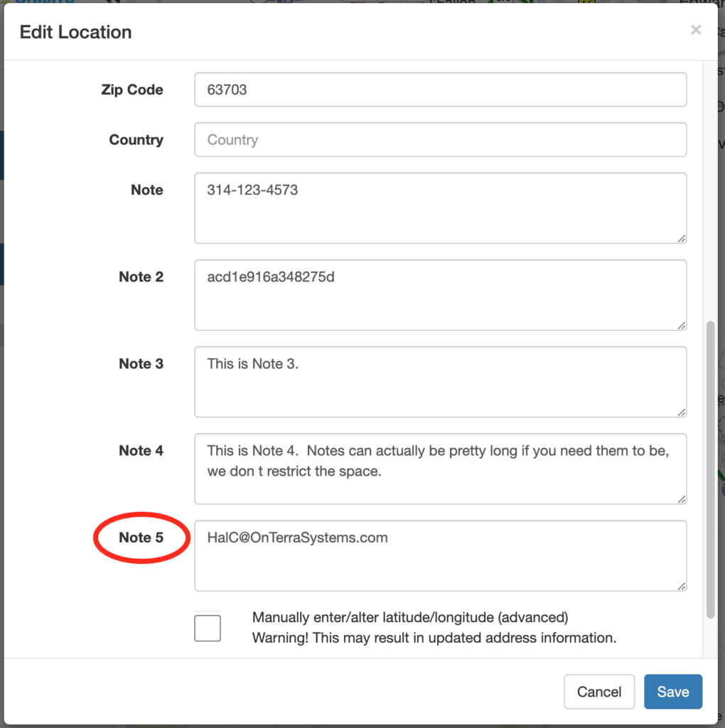Click the Zip Code field containing 63703
Image resolution: width=725 pixels, height=728 pixels.
[x=440, y=90]
